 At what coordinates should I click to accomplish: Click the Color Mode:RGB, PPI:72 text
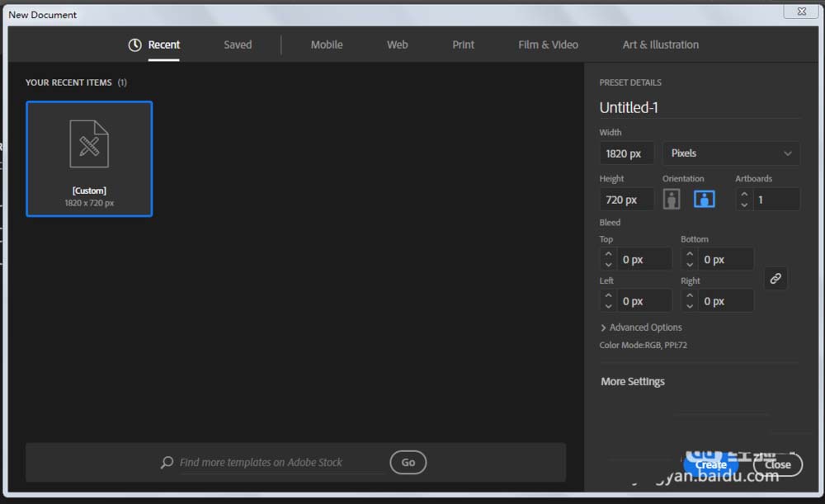(643, 345)
